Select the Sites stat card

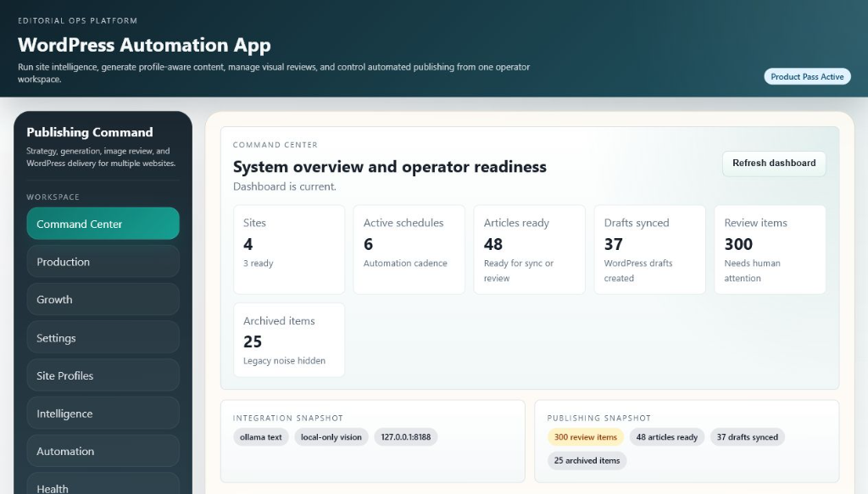(x=289, y=249)
